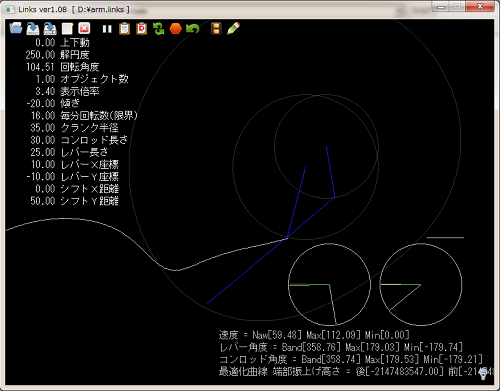Select the コンロッド長さ parameter
The image size is (500, 391).
pyautogui.click(x=79, y=140)
